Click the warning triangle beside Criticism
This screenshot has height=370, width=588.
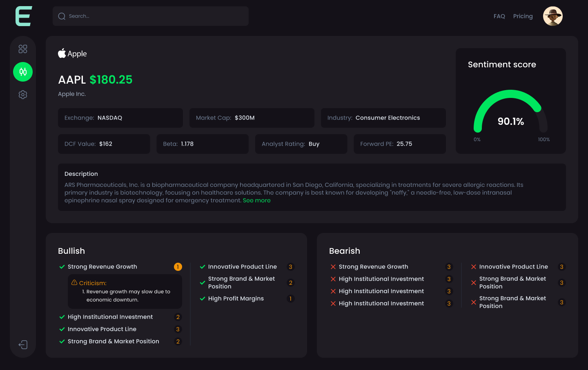point(74,282)
